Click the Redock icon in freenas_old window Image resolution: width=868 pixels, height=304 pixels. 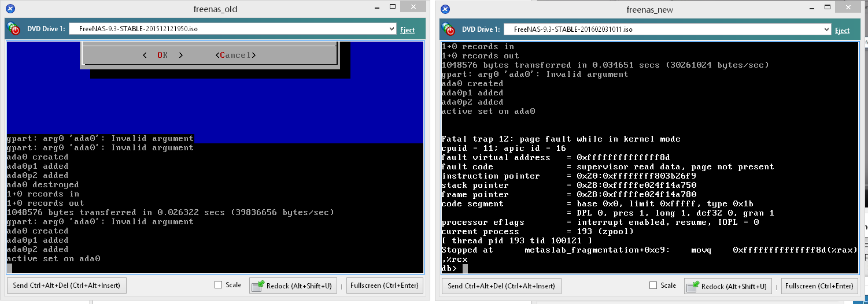pyautogui.click(x=258, y=286)
